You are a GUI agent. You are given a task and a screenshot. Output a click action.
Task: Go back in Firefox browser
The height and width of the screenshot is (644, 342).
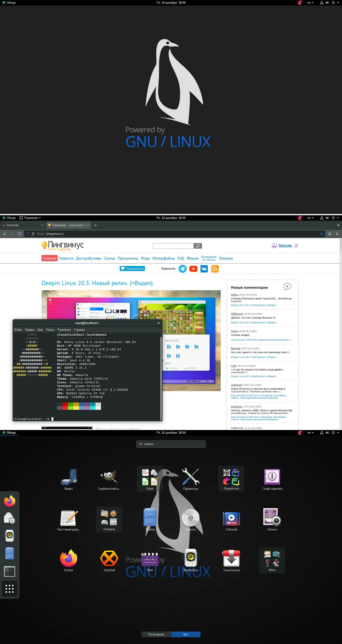(5, 234)
